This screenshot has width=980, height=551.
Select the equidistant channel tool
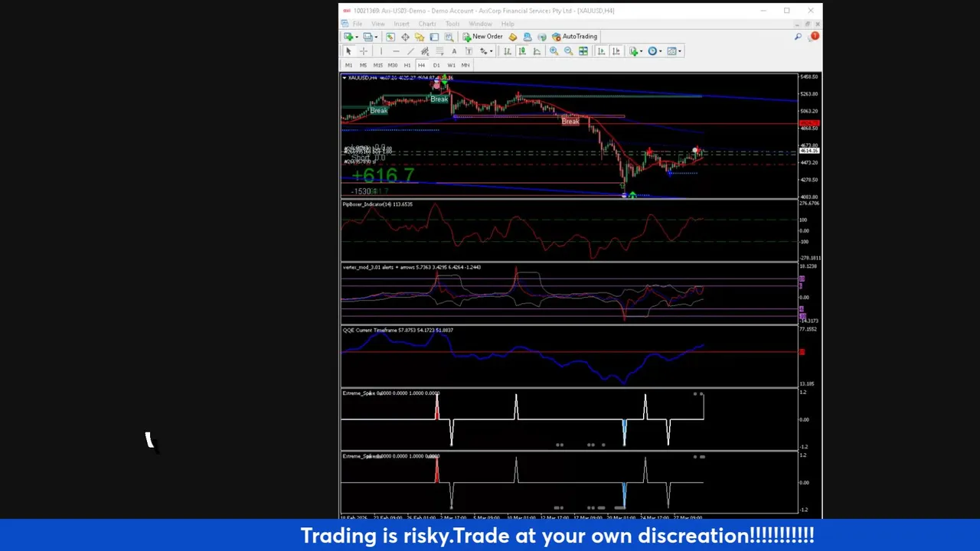coord(425,51)
